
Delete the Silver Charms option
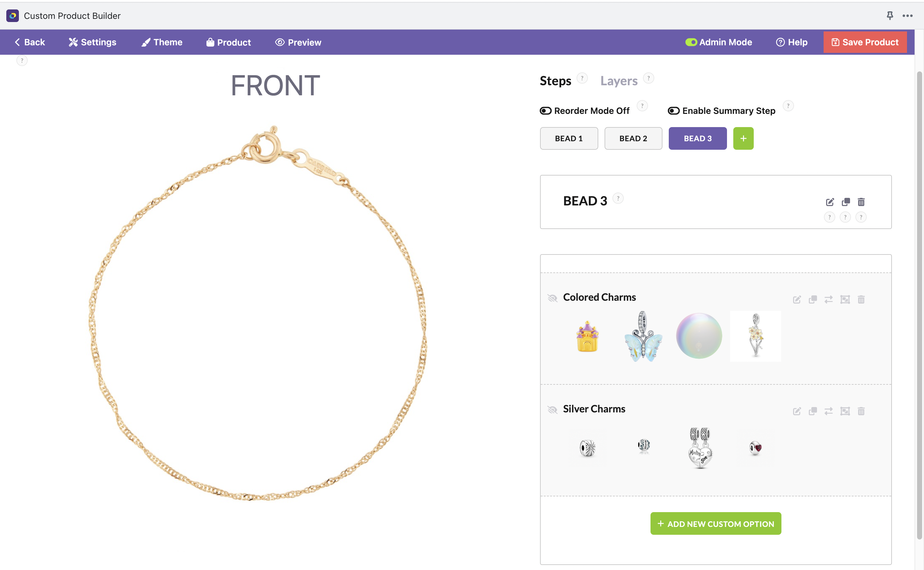tap(861, 411)
